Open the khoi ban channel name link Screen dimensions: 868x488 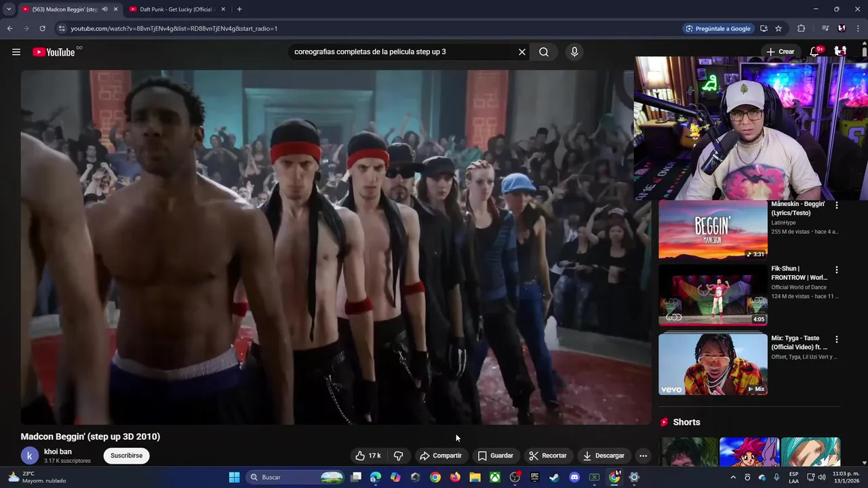(x=58, y=451)
